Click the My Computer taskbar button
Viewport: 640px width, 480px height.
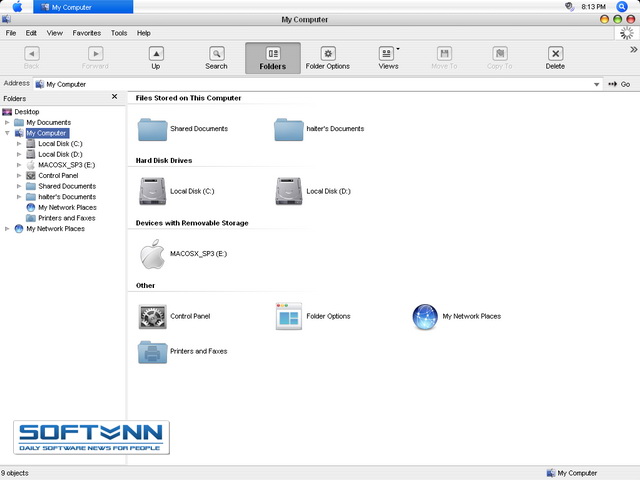(x=83, y=7)
